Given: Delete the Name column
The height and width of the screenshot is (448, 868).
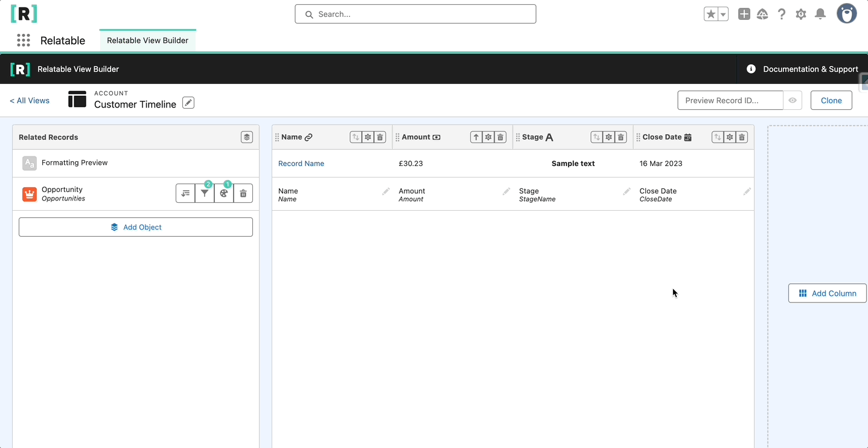Looking at the screenshot, I should point(380,137).
